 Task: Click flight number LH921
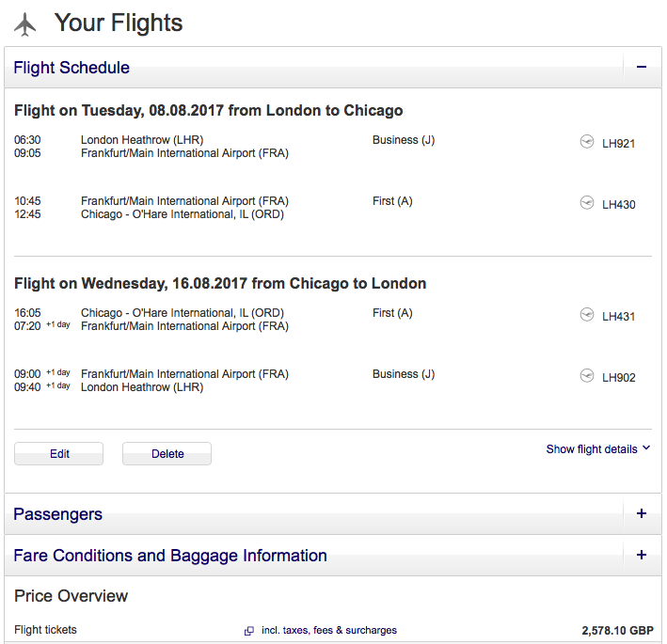coord(619,144)
